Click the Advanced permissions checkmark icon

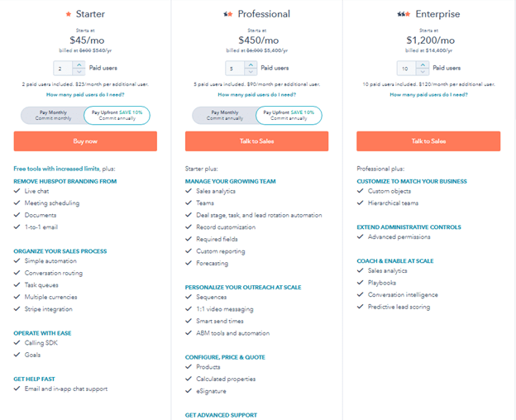pyautogui.click(x=360, y=237)
